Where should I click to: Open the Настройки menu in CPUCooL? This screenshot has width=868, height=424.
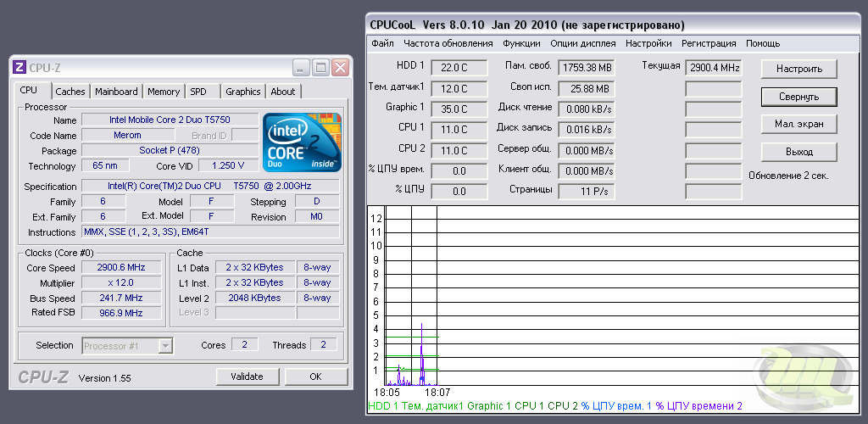[648, 43]
